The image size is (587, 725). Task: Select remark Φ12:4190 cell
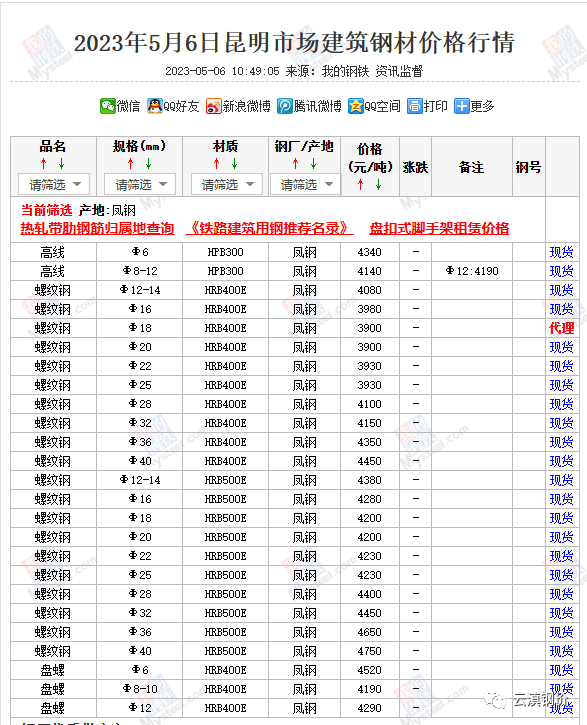[472, 271]
